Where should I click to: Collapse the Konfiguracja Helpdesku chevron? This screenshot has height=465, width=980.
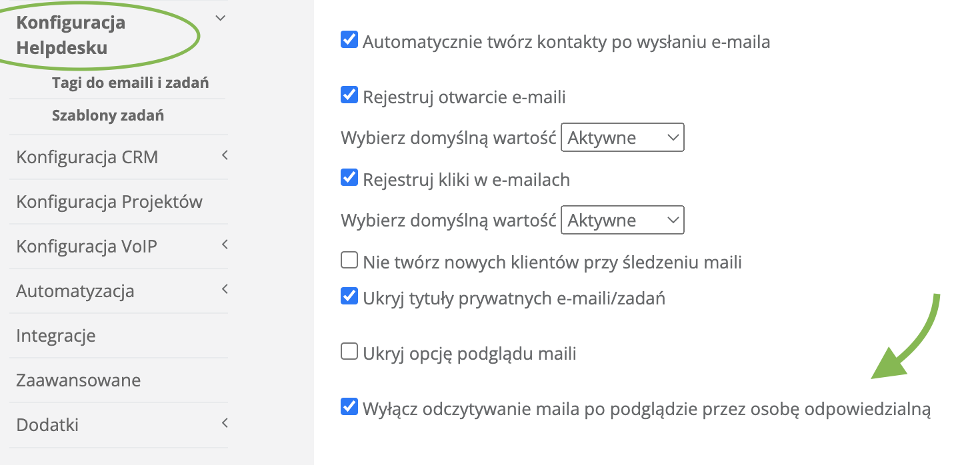221,19
